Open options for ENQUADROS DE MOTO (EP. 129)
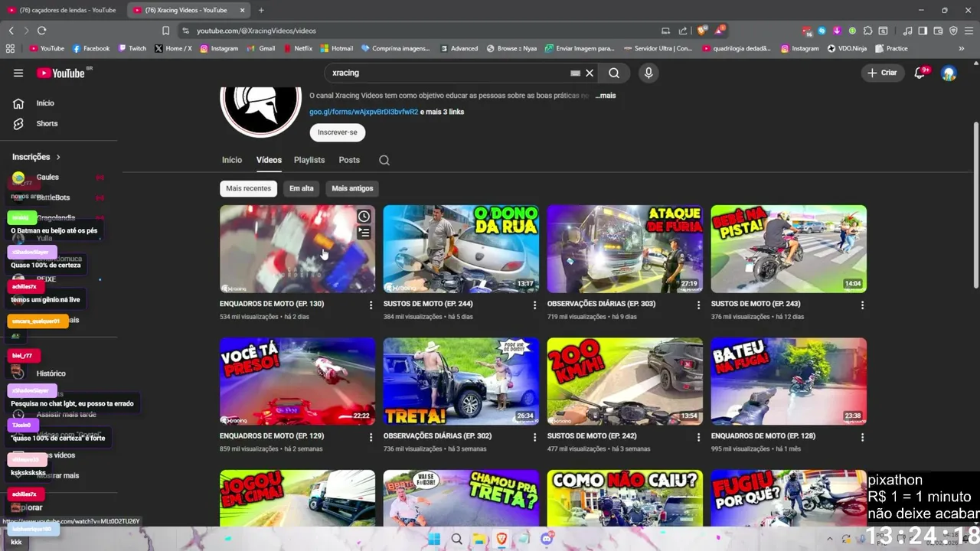 coord(371,437)
